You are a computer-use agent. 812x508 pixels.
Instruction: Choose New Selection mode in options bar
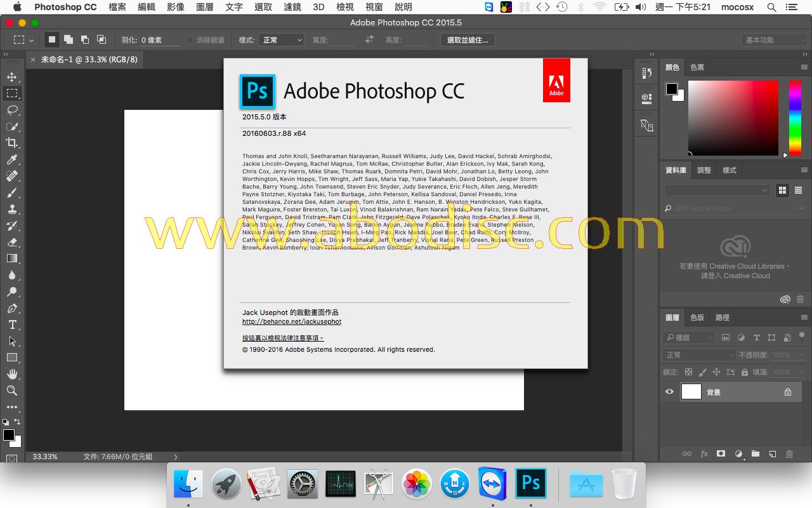coord(52,39)
